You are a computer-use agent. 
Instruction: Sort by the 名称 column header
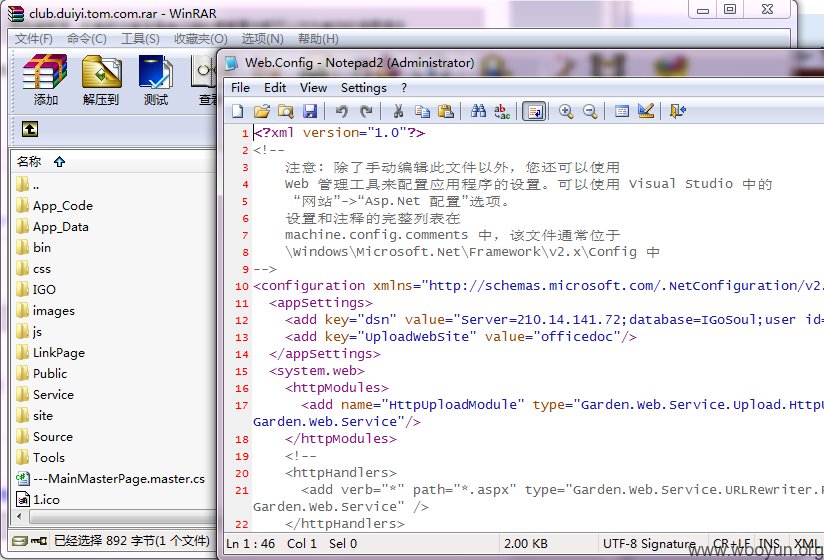[x=29, y=161]
